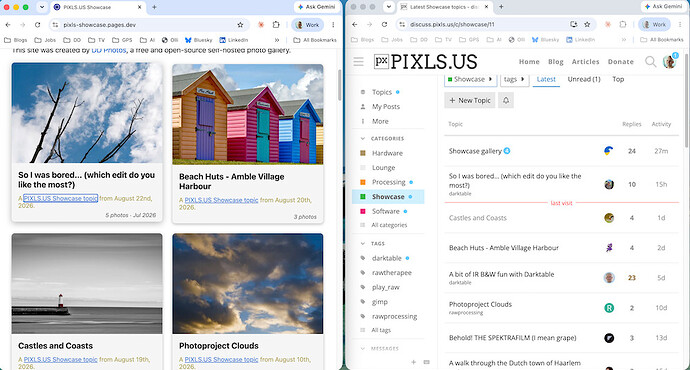690x370 pixels.
Task: Go back in the right browser window
Action: 355,25
